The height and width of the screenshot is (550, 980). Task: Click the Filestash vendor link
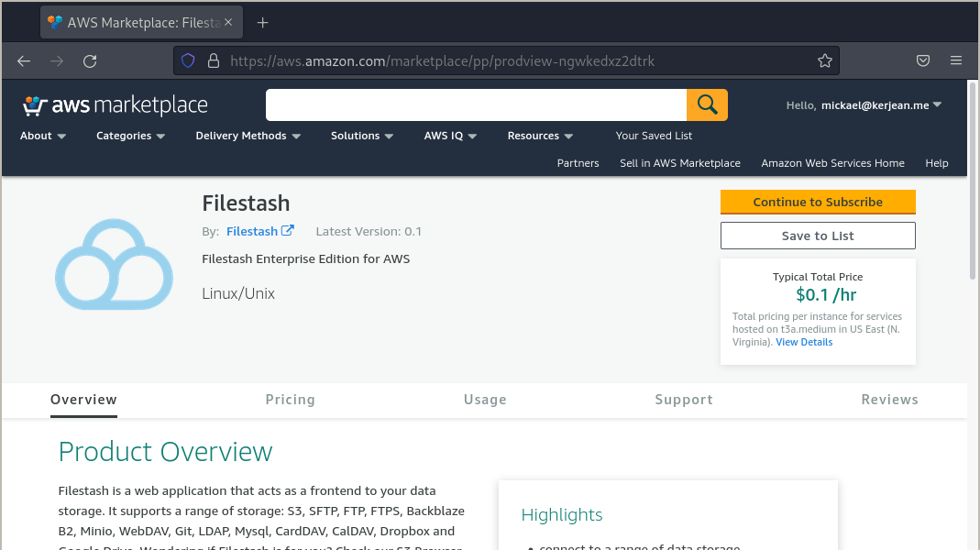252,231
